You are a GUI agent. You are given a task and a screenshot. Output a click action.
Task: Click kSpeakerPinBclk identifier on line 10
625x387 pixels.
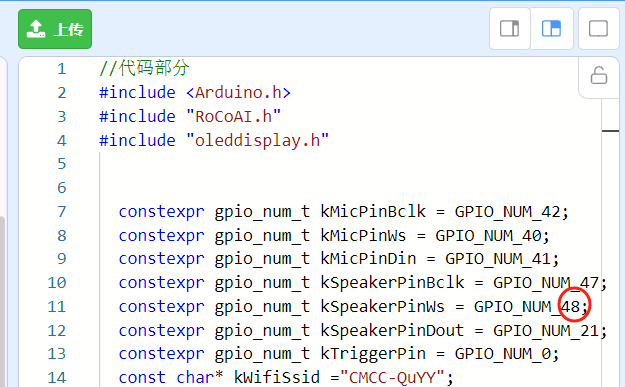392,283
